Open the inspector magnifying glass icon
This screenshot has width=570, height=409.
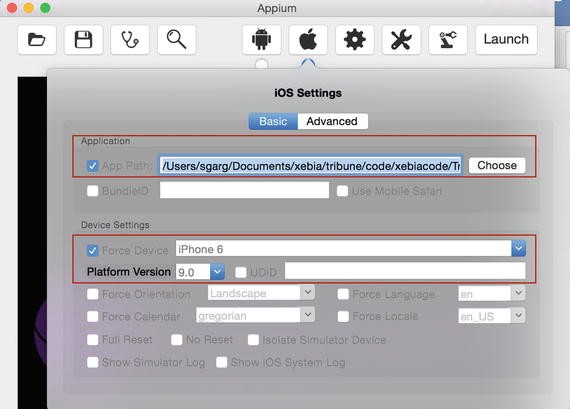coord(177,40)
